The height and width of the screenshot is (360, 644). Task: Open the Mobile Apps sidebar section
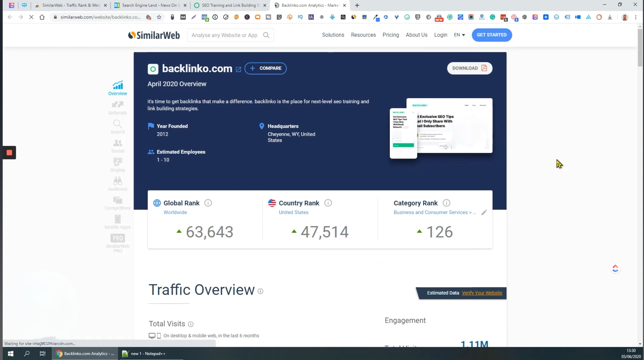pos(118,222)
